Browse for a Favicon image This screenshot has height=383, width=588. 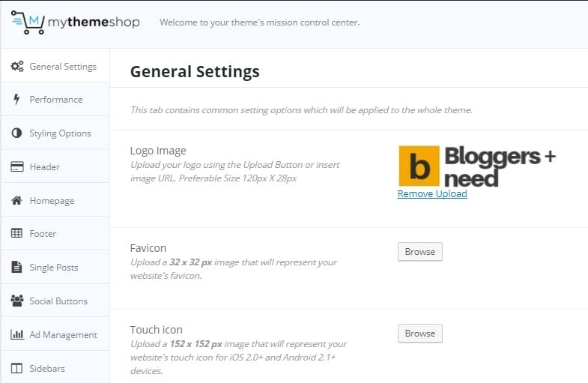point(420,252)
